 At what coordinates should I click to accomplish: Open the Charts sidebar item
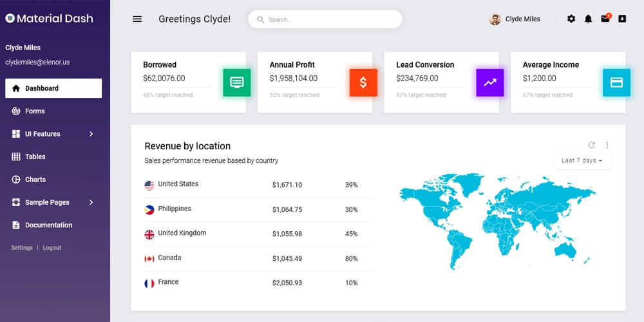[35, 180]
